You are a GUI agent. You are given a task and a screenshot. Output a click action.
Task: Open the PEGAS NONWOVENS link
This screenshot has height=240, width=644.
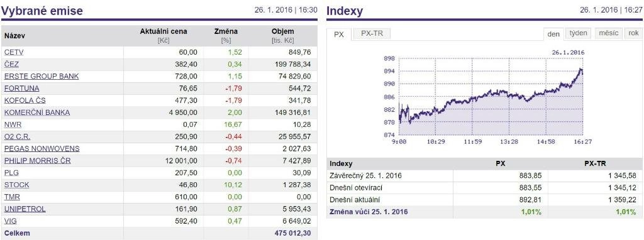42,148
